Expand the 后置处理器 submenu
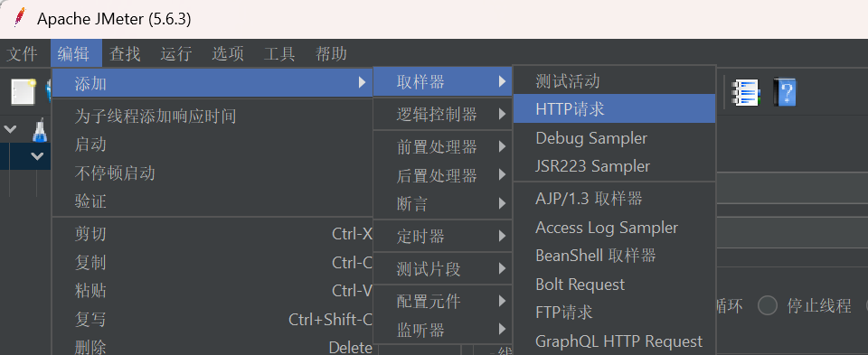 click(443, 176)
